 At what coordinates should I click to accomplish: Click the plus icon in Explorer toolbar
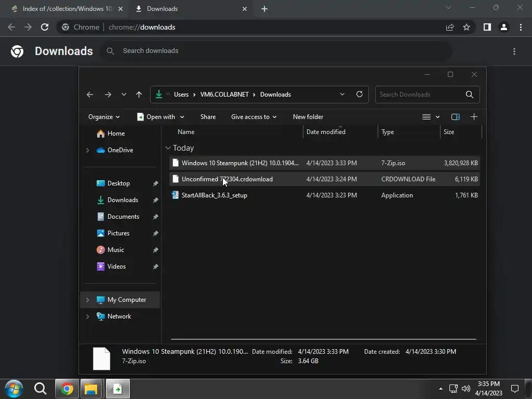(474, 117)
